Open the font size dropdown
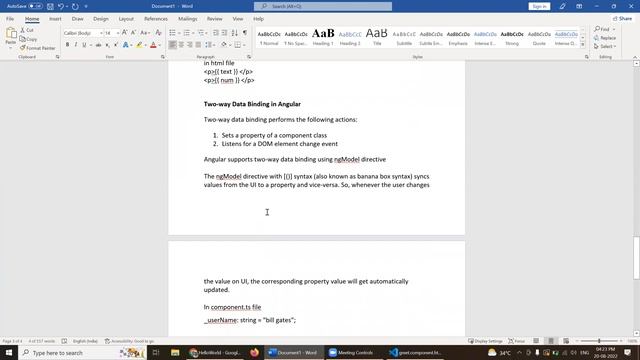The width and height of the screenshot is (640, 360). pyautogui.click(x=118, y=33)
